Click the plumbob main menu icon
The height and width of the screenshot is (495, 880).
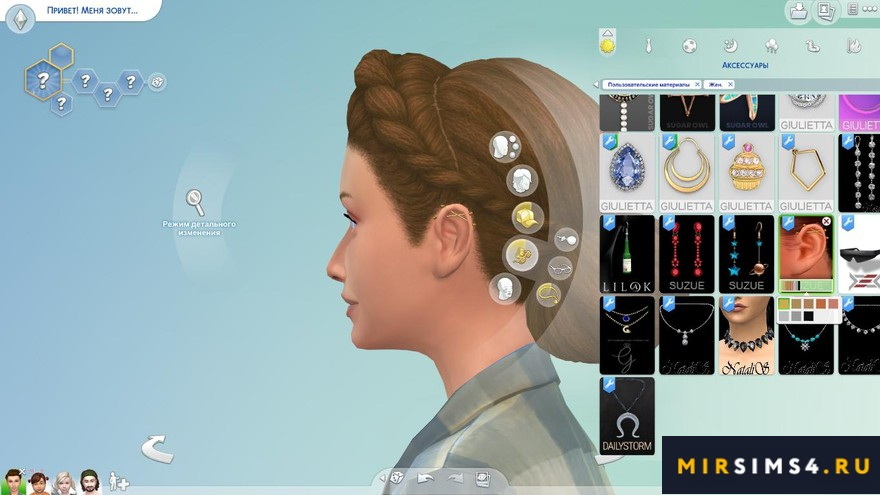pos(21,19)
